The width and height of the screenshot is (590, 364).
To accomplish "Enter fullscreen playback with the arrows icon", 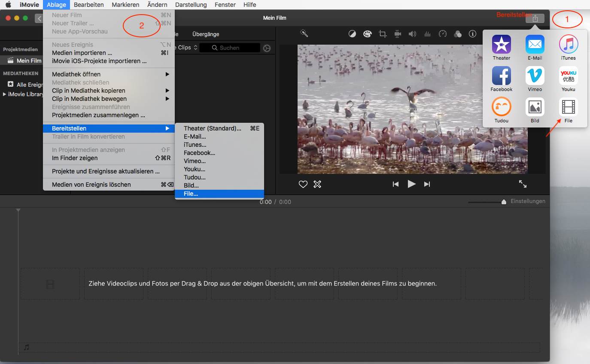I will point(523,184).
